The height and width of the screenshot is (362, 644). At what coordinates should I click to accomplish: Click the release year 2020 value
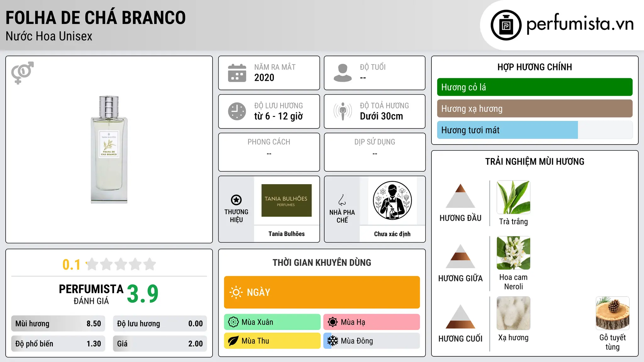coord(264,78)
